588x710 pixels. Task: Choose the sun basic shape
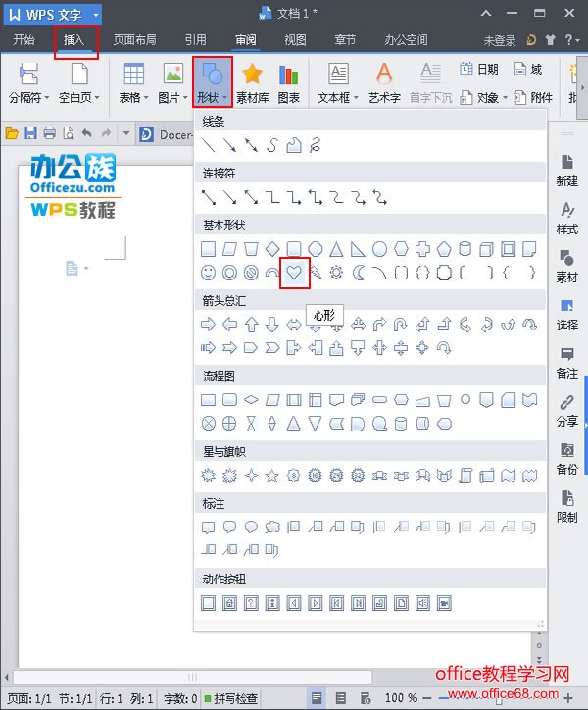(x=336, y=273)
